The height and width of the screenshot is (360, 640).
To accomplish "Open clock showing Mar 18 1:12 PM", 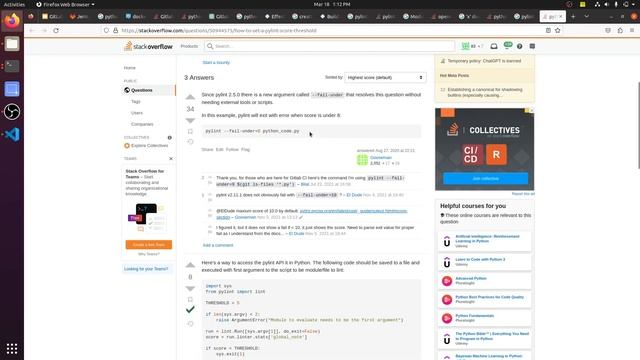I will point(332,4).
